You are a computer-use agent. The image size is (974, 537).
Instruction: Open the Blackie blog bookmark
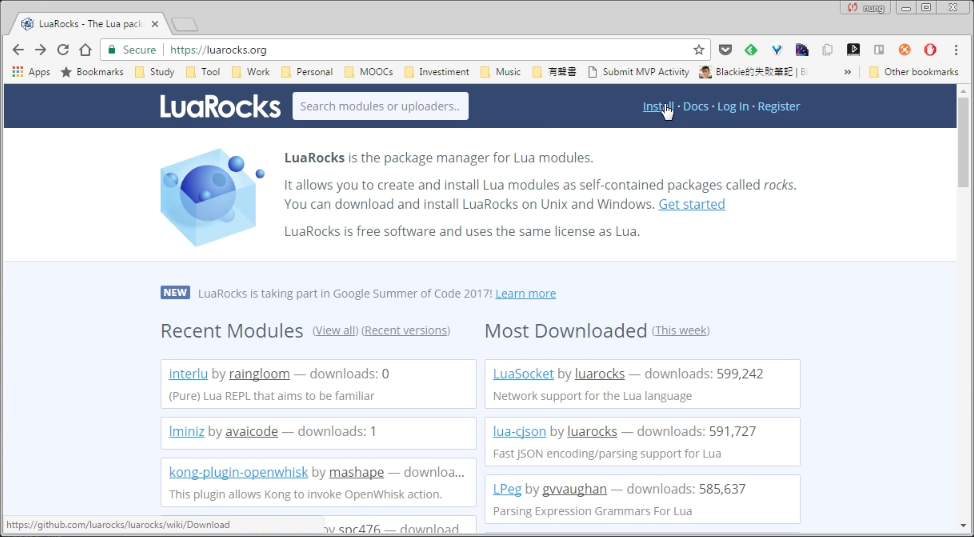[753, 71]
